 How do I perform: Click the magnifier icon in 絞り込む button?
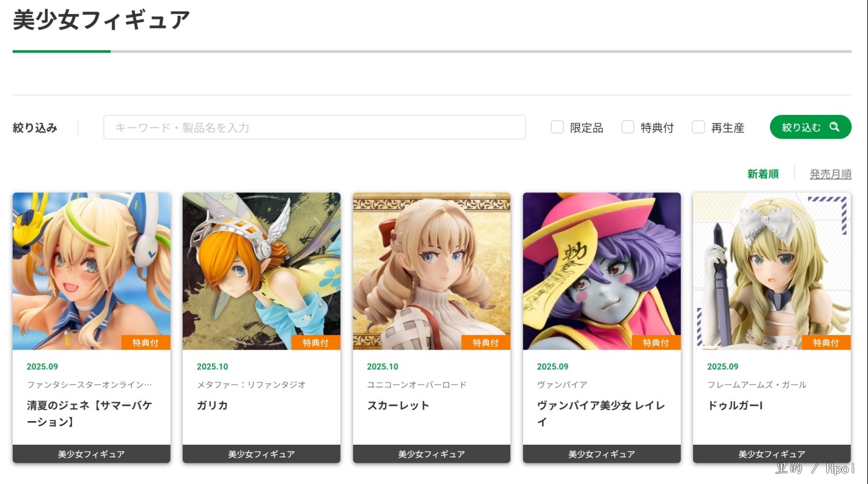[834, 127]
